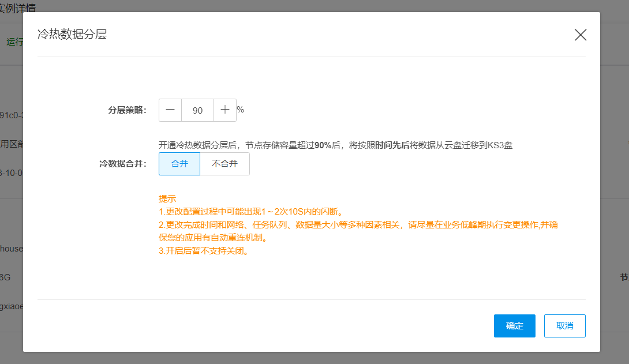Click the 冷数据合并 field label
This screenshot has height=364, width=629.
tap(123, 164)
